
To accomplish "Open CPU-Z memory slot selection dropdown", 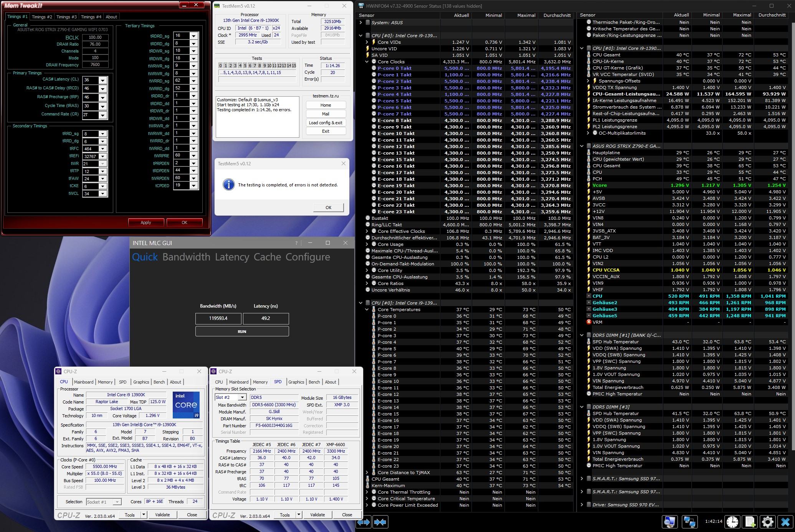I will click(242, 397).
